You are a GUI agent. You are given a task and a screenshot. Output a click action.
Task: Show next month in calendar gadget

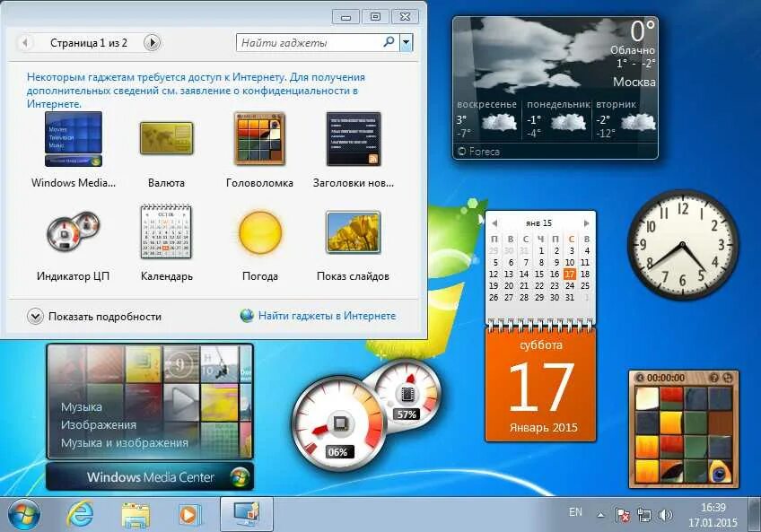586,222
